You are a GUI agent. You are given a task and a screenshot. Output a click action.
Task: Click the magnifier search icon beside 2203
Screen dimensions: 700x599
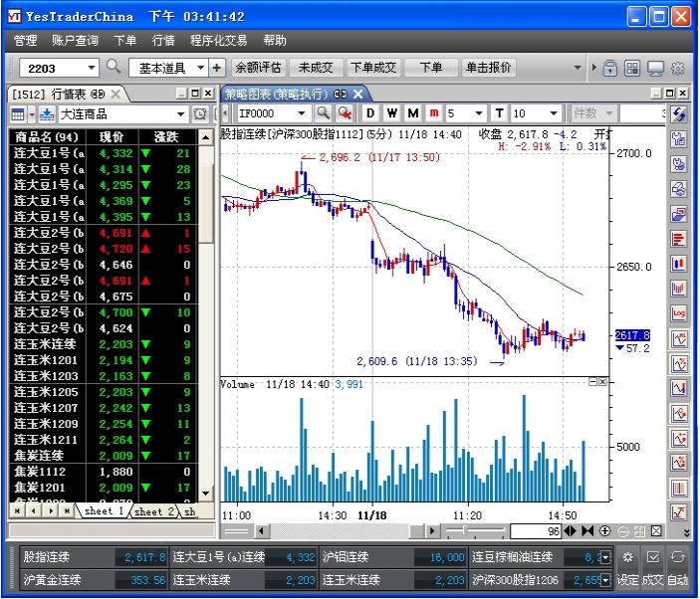[113, 67]
